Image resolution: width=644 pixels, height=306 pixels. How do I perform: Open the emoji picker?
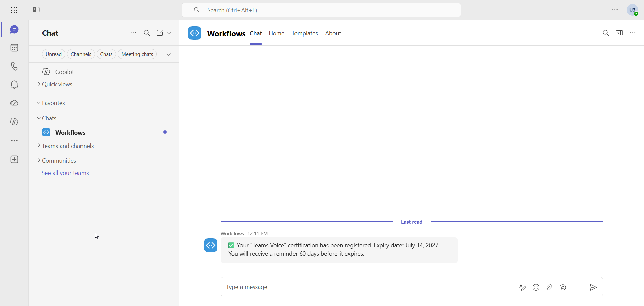tap(536, 287)
